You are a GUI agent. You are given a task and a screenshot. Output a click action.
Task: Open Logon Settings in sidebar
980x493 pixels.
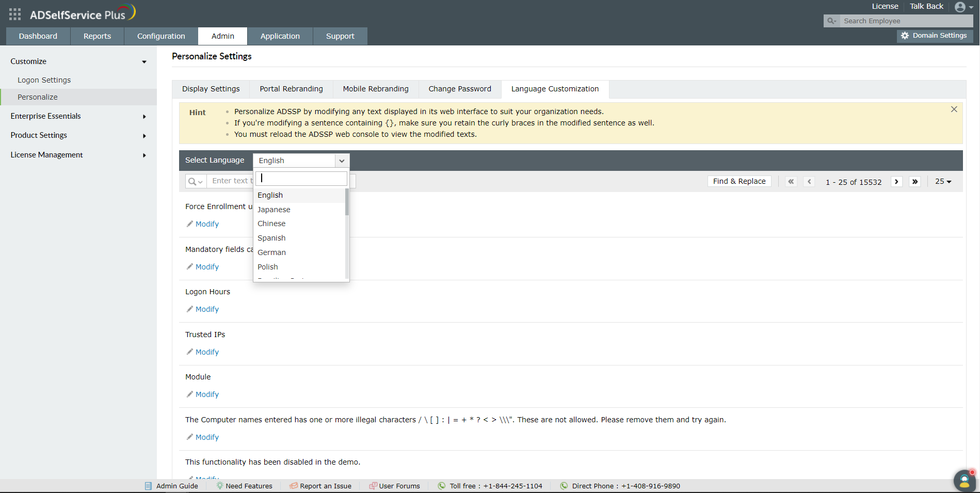point(44,80)
